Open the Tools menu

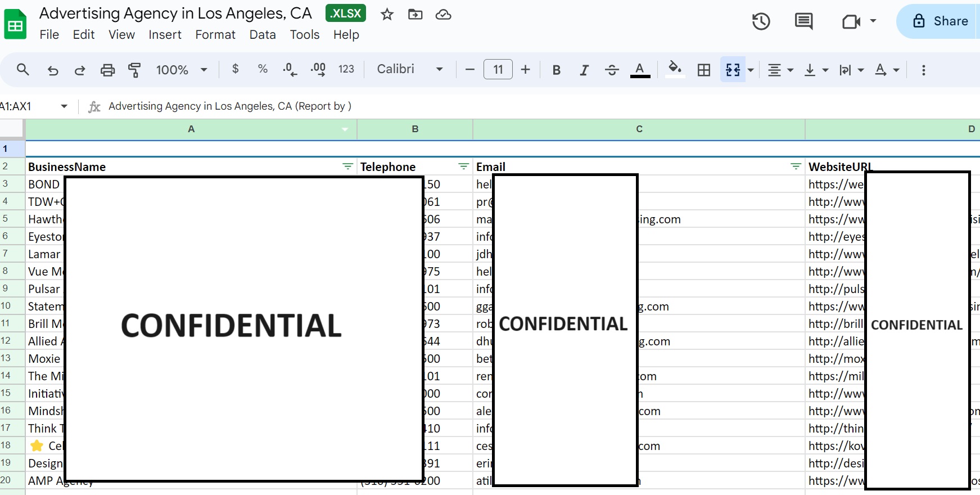click(x=305, y=35)
